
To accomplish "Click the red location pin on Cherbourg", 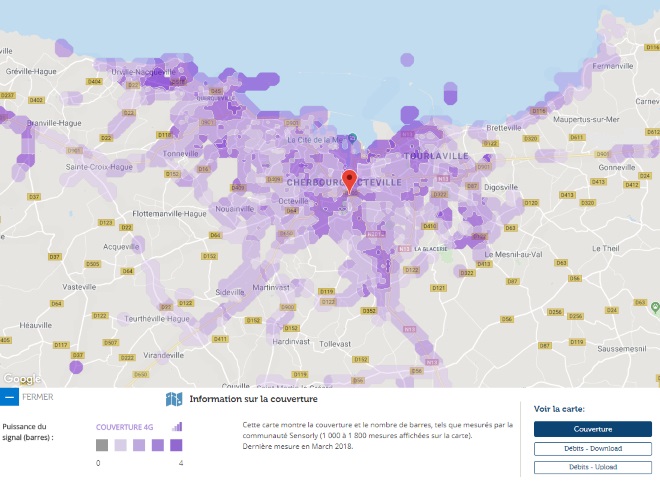I will [349, 181].
